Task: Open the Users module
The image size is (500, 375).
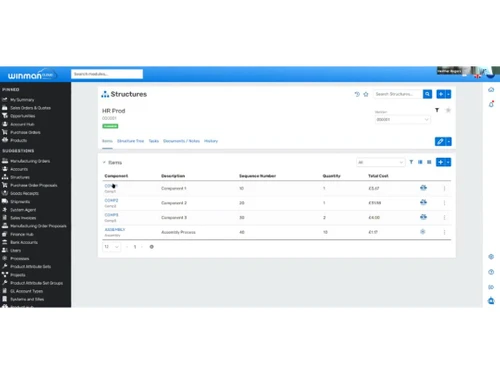Action: 15,250
